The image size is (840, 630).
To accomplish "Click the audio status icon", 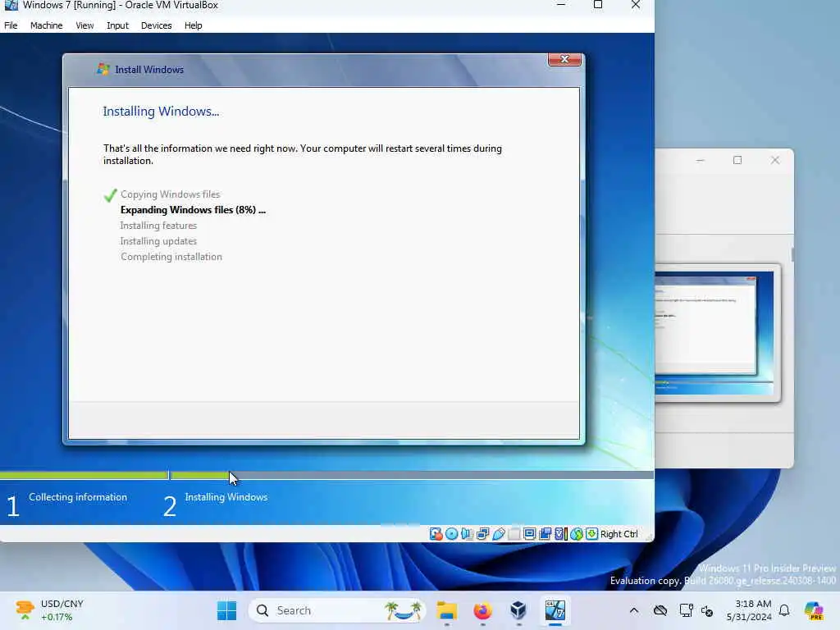I will click(467, 533).
